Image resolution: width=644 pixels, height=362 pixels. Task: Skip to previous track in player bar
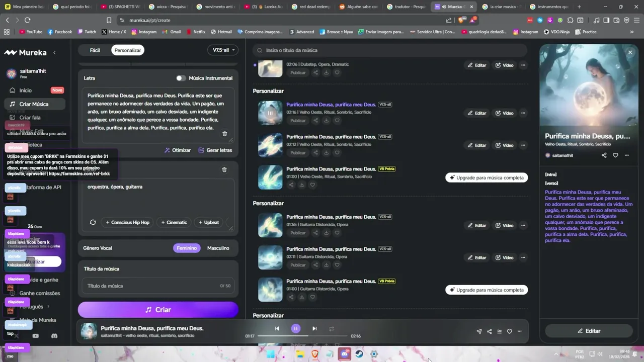277,328
